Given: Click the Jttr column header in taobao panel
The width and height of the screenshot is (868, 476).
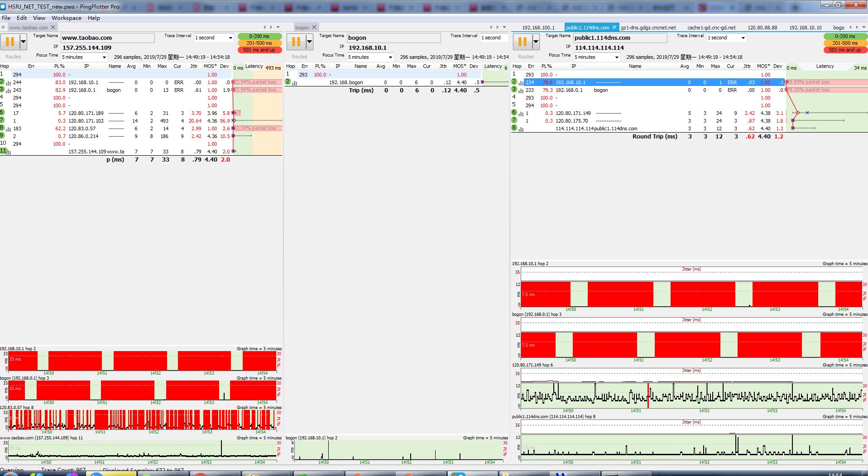Looking at the screenshot, I should [x=193, y=67].
